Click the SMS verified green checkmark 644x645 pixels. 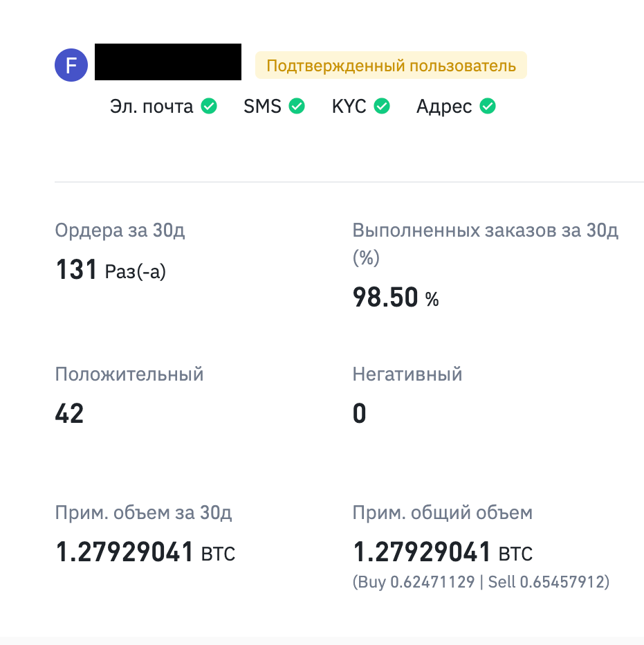click(x=297, y=106)
